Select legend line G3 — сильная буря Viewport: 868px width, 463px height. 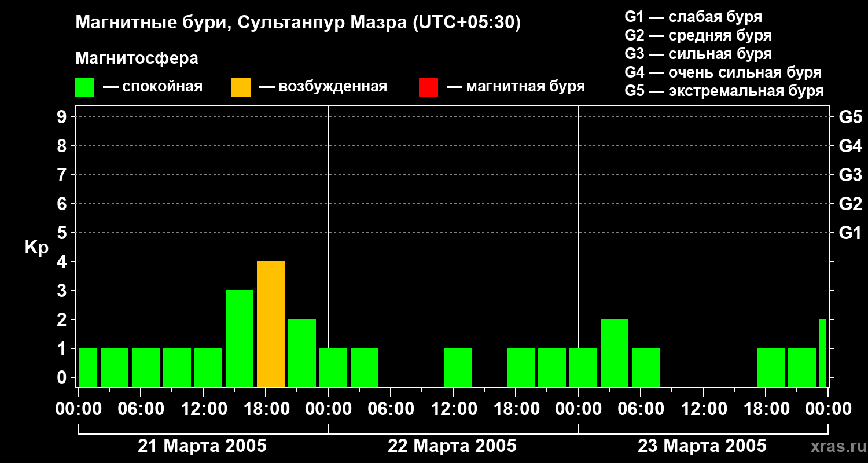point(698,54)
